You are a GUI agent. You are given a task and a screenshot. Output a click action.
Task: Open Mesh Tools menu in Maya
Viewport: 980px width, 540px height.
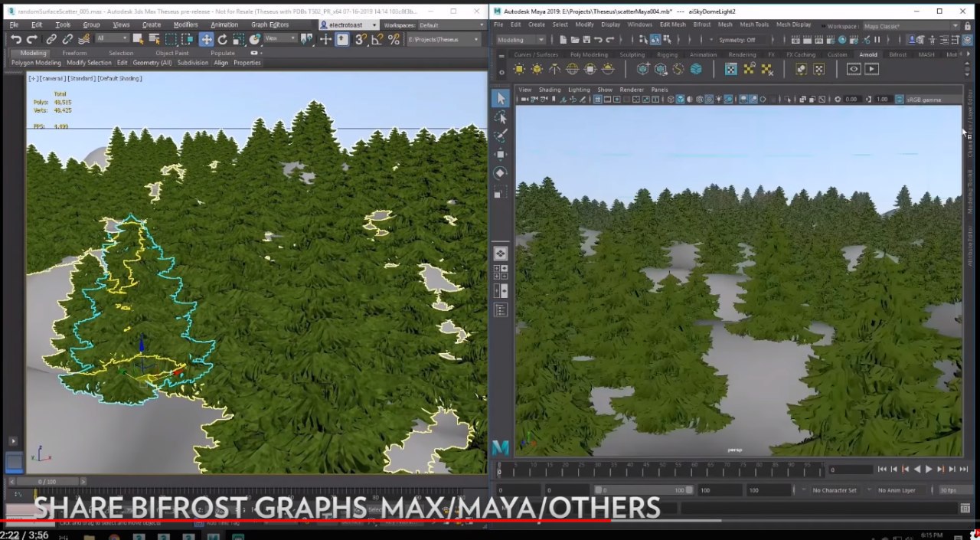[754, 25]
